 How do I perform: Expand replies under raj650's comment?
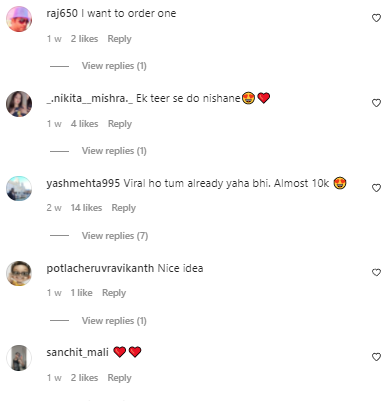click(x=114, y=66)
